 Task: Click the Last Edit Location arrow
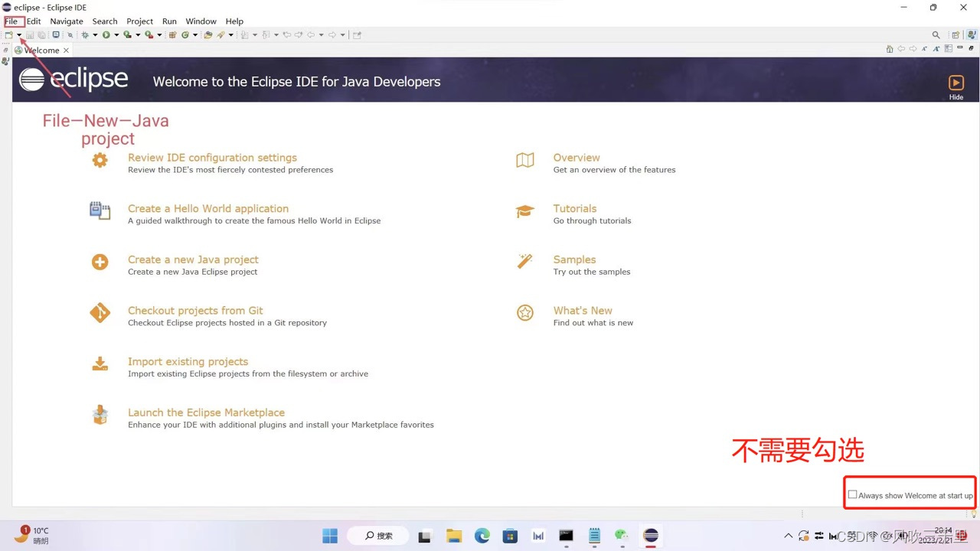pos(287,34)
